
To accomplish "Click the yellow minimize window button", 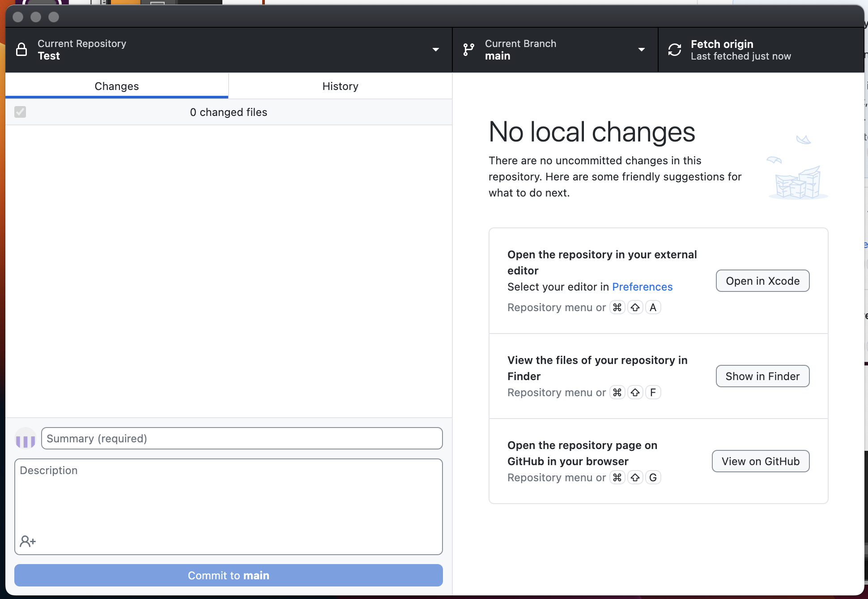I will click(36, 17).
